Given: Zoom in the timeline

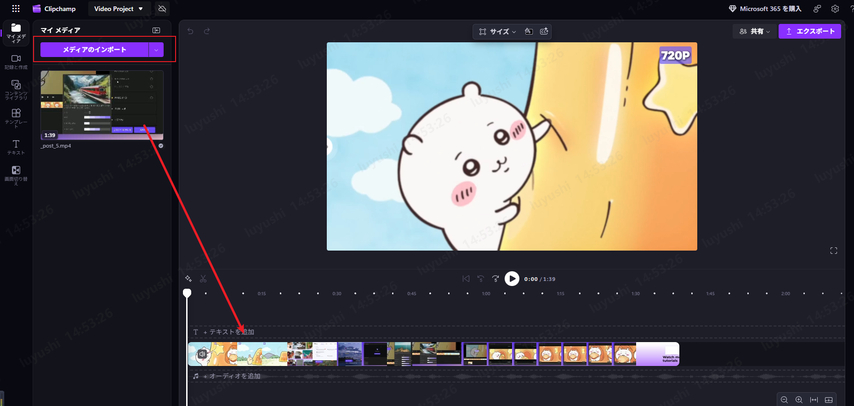Looking at the screenshot, I should point(799,400).
